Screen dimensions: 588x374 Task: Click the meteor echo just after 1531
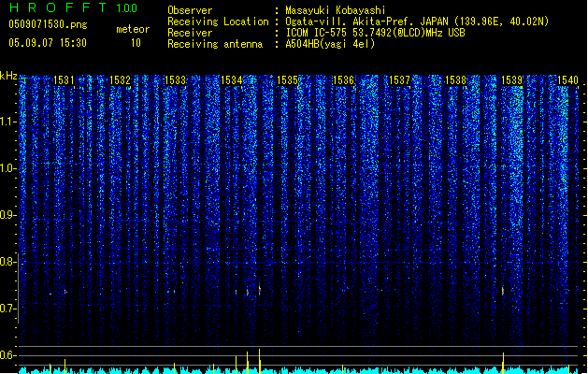(65, 291)
